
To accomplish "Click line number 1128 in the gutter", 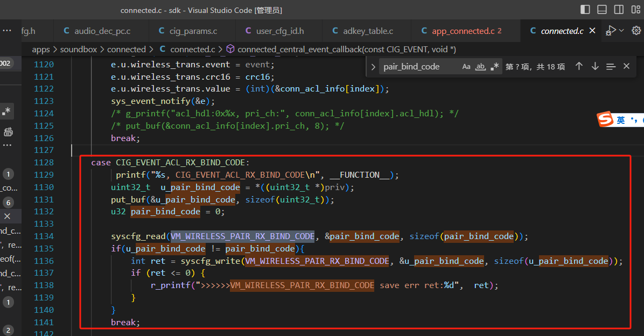I will tap(44, 163).
